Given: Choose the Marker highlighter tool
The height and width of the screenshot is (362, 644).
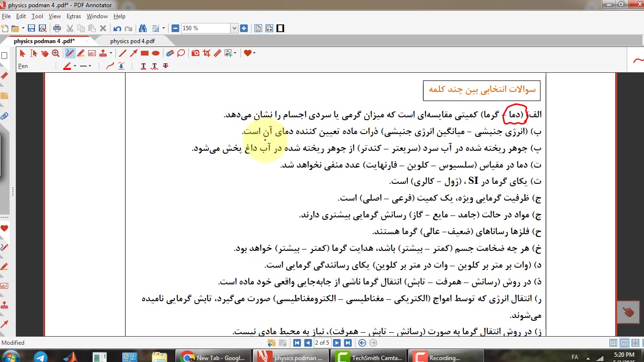Looking at the screenshot, I should click(81, 53).
